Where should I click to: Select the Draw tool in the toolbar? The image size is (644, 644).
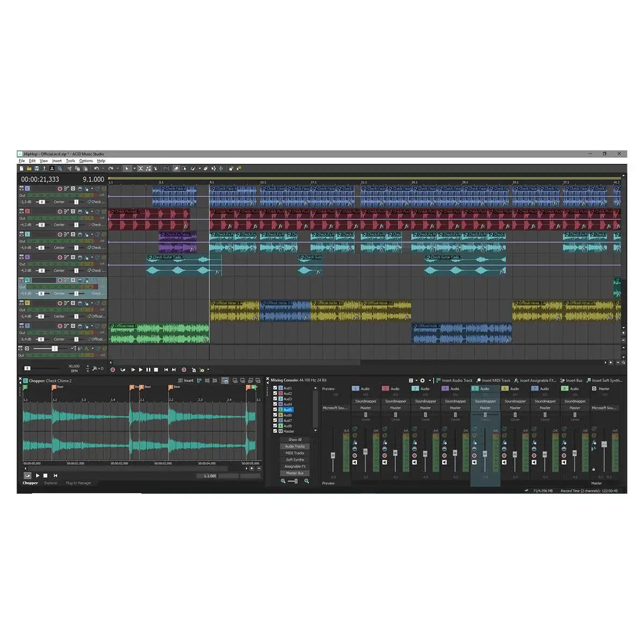[x=176, y=168]
